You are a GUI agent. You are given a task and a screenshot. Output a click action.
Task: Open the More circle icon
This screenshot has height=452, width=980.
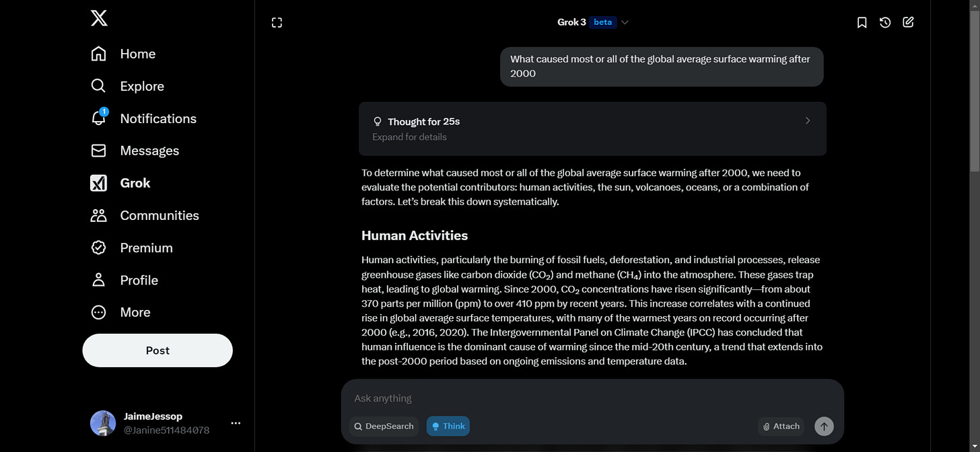(x=98, y=312)
